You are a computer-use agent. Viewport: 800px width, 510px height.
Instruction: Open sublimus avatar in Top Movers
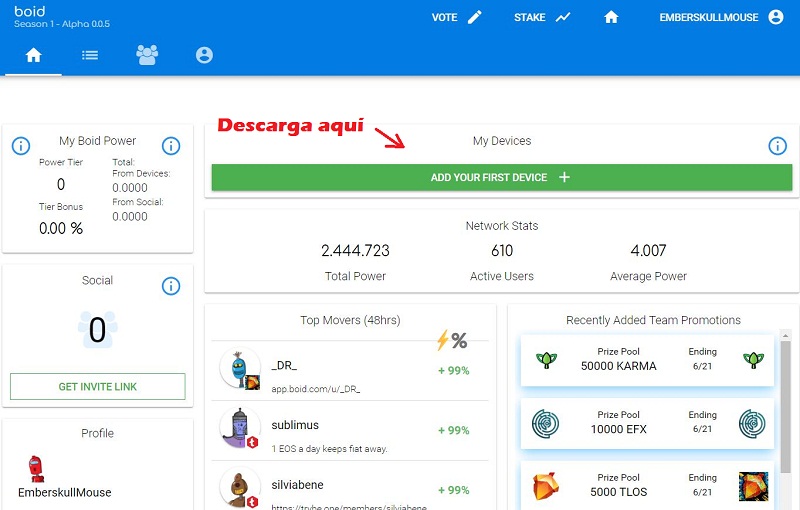[240, 428]
